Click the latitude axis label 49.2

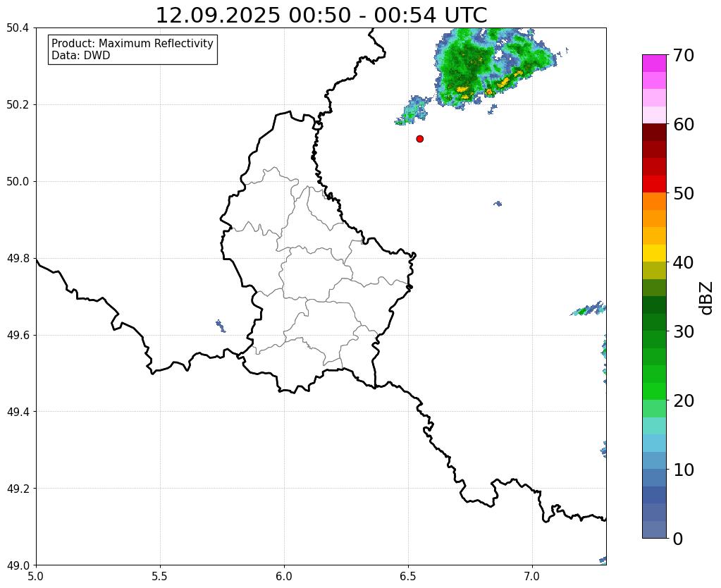18,489
